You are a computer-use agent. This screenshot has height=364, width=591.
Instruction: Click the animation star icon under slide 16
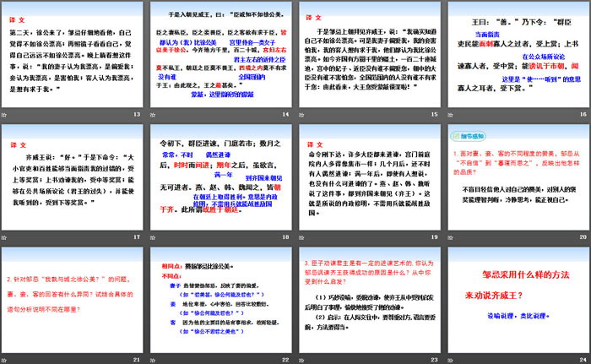pyautogui.click(x=450, y=115)
